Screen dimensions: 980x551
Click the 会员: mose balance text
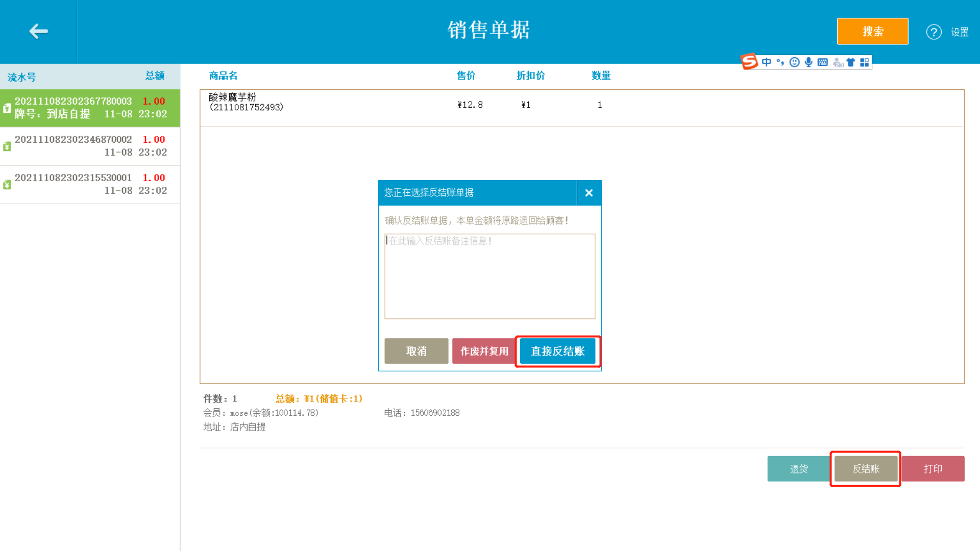[x=261, y=413]
